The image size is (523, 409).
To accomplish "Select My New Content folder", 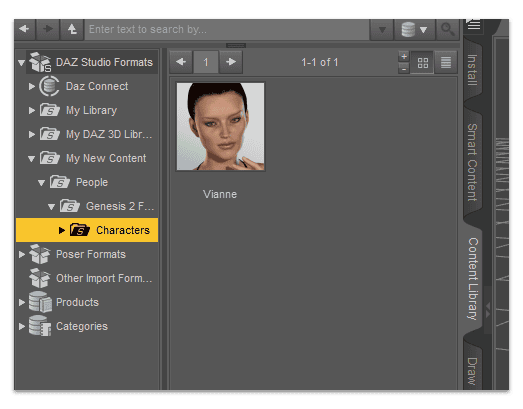I will 106,158.
